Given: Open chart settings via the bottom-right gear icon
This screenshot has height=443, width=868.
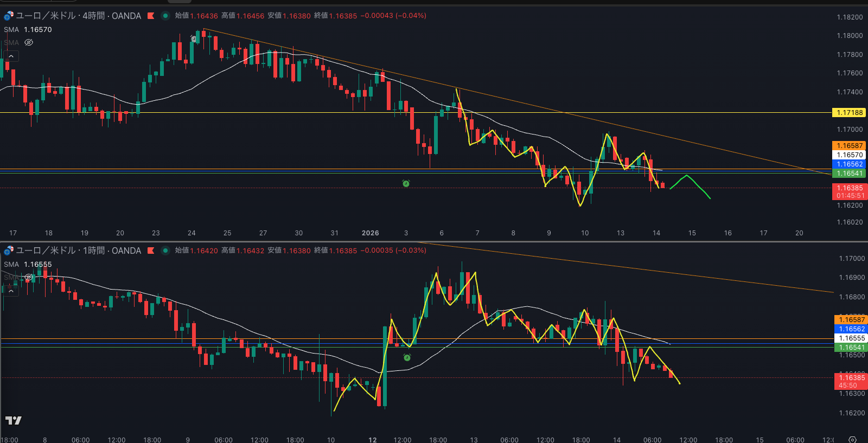Looking at the screenshot, I should click(852, 439).
